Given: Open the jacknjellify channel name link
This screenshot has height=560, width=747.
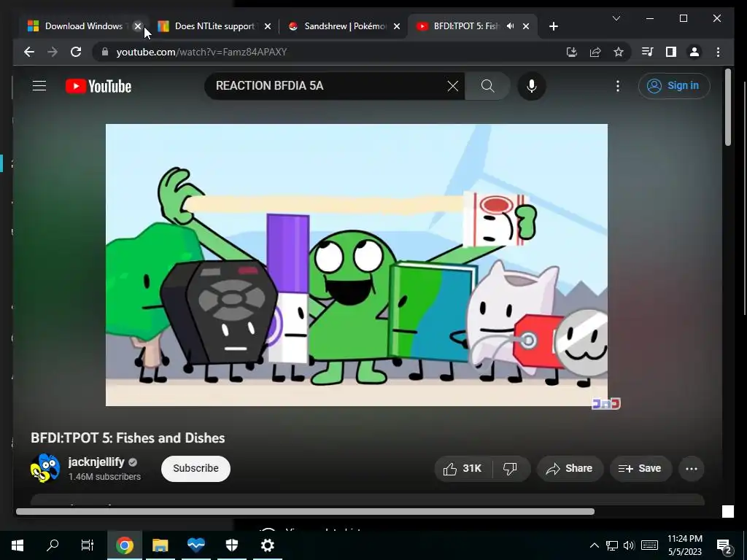Looking at the screenshot, I should point(96,462).
